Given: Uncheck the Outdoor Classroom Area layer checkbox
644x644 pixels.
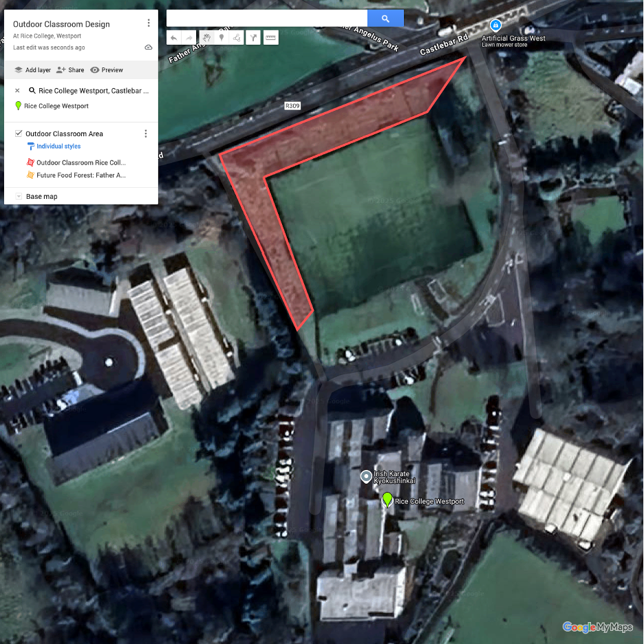Looking at the screenshot, I should pos(19,133).
